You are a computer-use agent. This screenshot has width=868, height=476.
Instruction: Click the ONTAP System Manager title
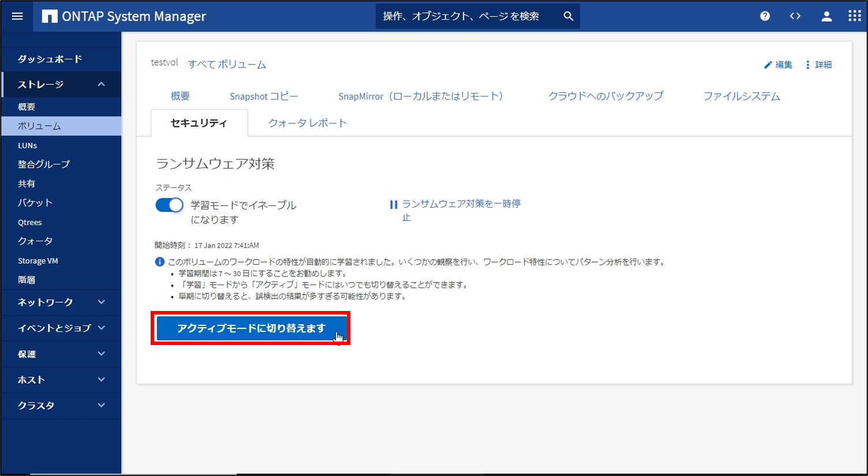pyautogui.click(x=134, y=16)
